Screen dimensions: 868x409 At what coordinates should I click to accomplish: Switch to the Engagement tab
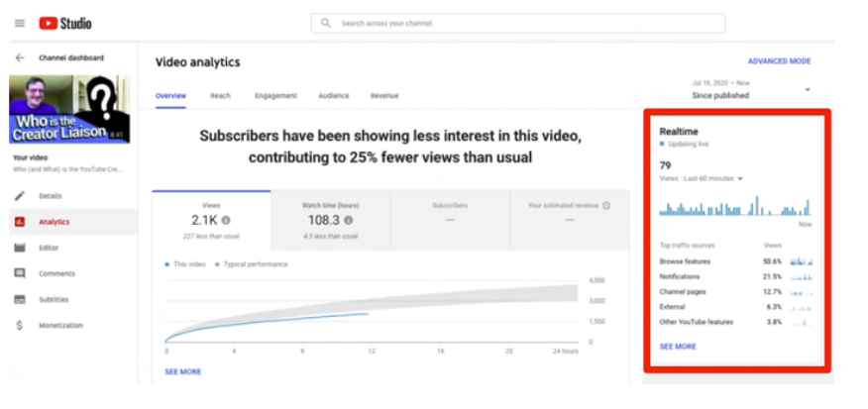click(275, 96)
